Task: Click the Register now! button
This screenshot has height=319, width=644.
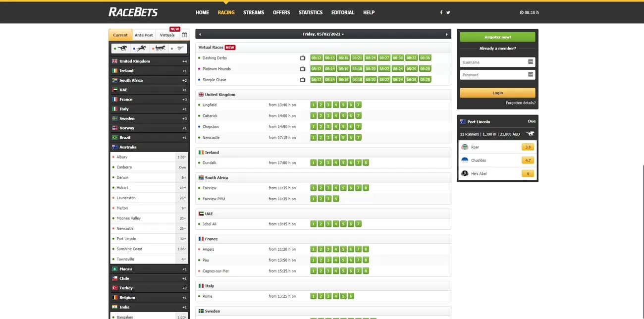Action: pos(497,37)
